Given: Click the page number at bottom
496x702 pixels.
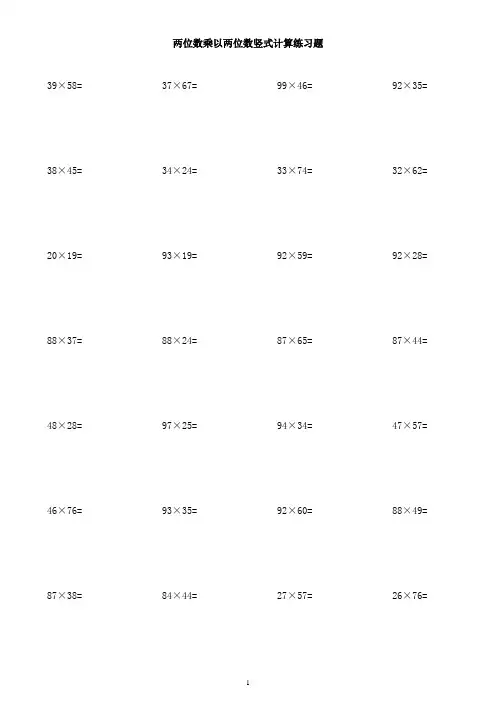Looking at the screenshot, I should tap(248, 683).
